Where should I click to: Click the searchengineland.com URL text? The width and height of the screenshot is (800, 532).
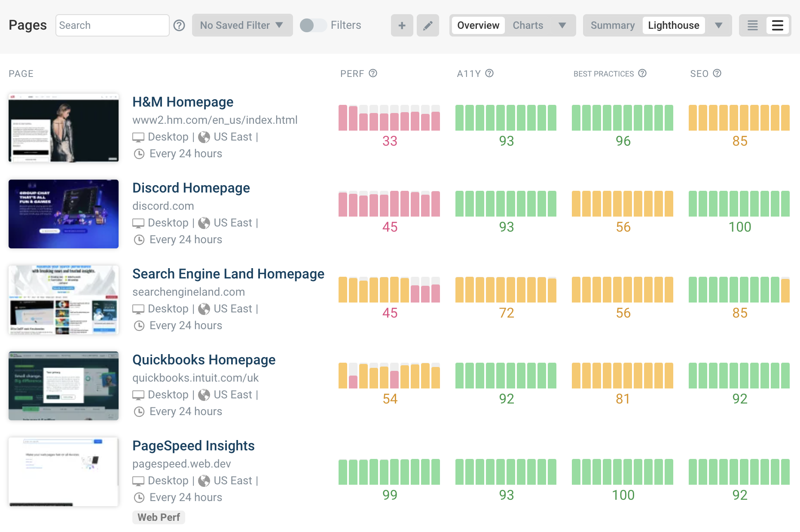pos(189,292)
